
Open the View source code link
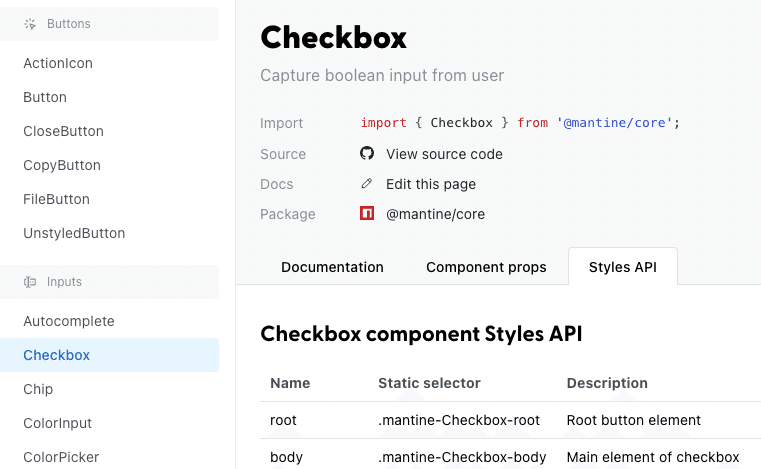click(x=444, y=154)
